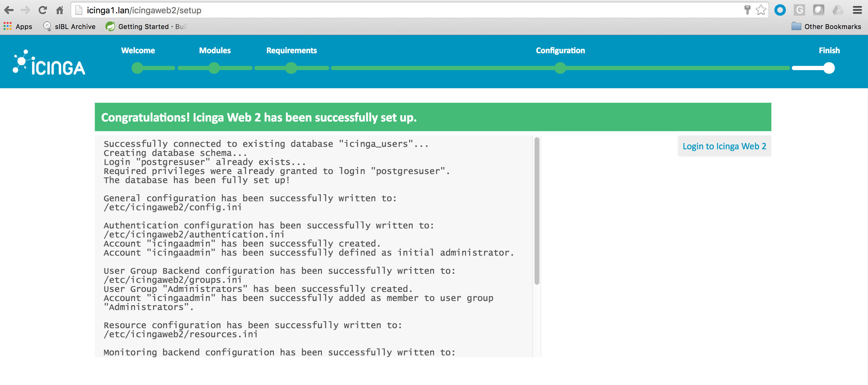Open the Getting Started bookmark
This screenshot has height=385, width=868.
tap(146, 27)
